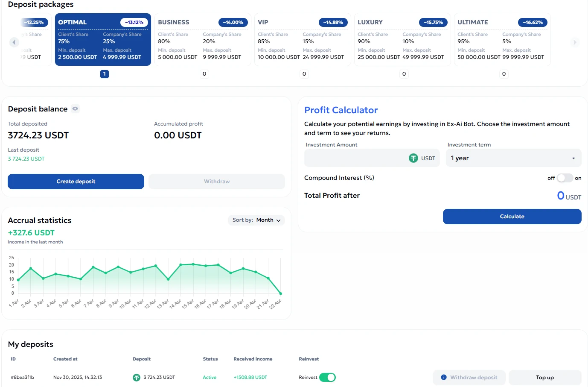The height and width of the screenshot is (387, 588).
Task: Click the count badge 0 under BUSINESS
Action: (x=204, y=74)
